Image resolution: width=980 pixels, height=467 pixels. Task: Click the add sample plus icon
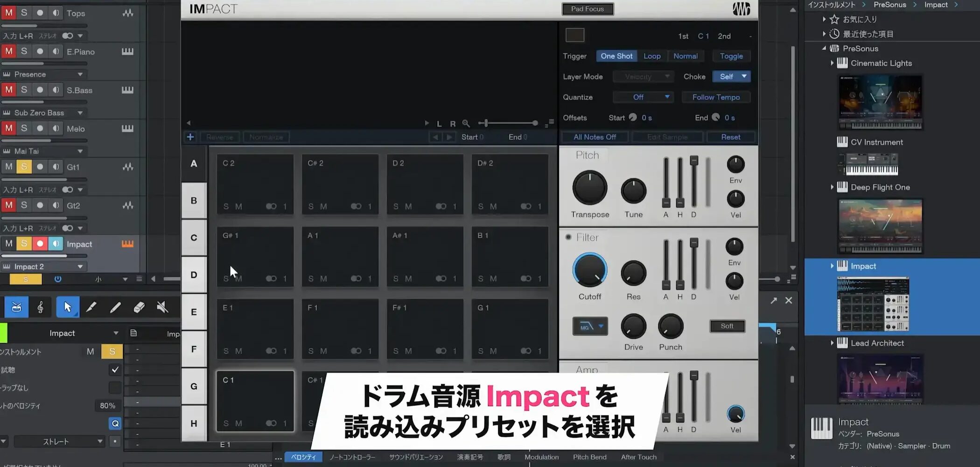(x=190, y=137)
